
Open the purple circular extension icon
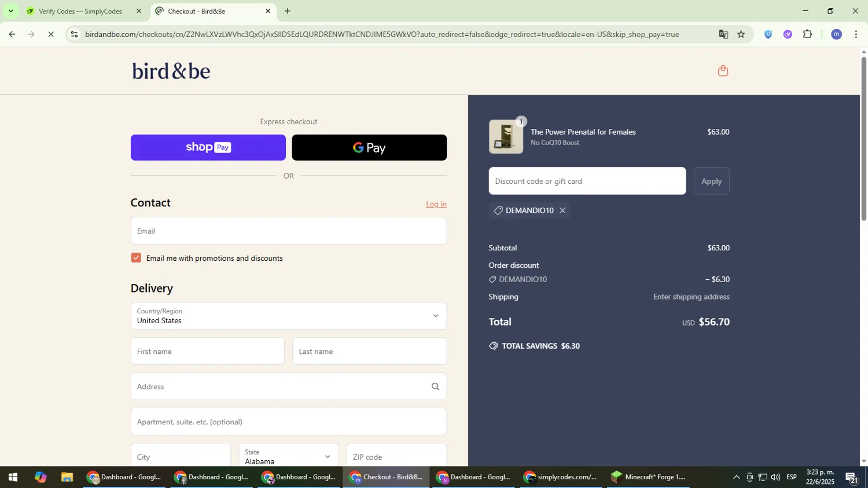pyautogui.click(x=788, y=35)
